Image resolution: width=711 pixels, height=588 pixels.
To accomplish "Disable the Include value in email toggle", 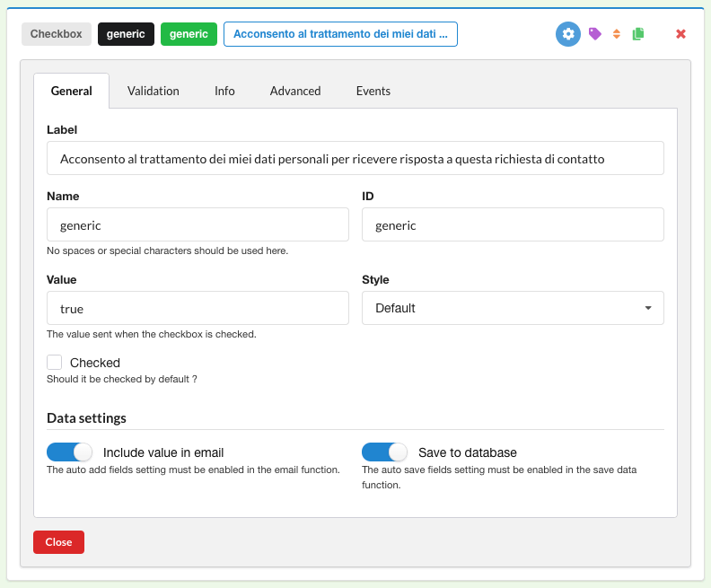I will [x=70, y=452].
